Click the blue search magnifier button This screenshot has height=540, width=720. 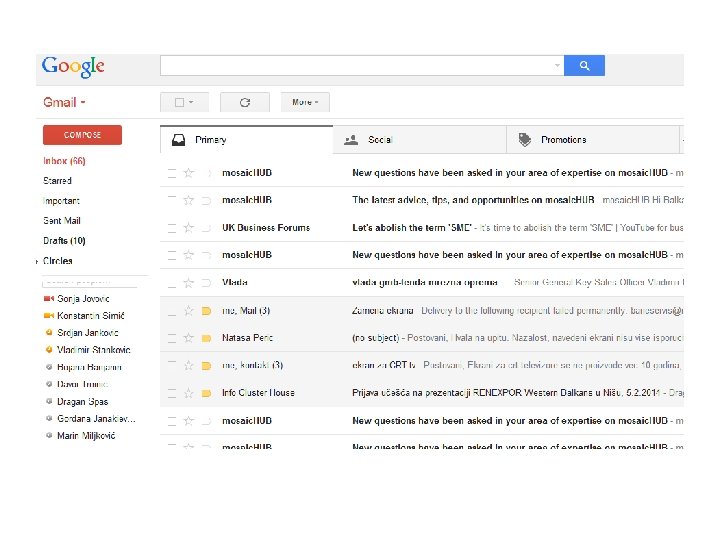click(584, 66)
